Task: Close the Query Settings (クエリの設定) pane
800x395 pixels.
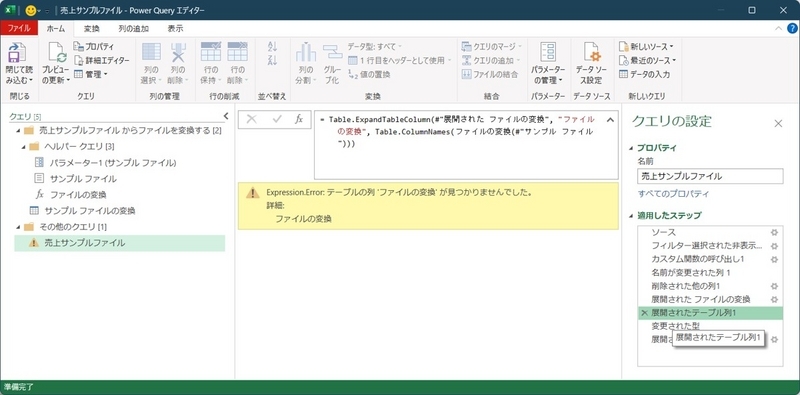Action: pyautogui.click(x=779, y=123)
